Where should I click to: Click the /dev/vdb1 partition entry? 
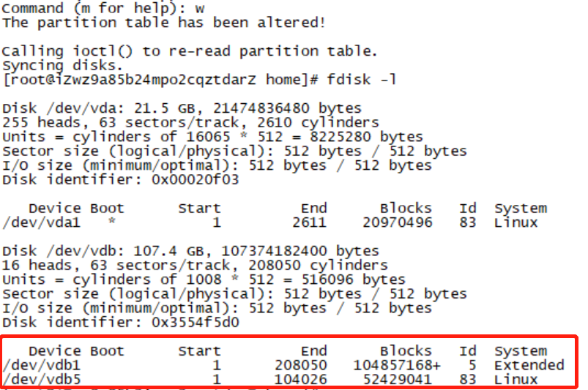click(x=283, y=365)
